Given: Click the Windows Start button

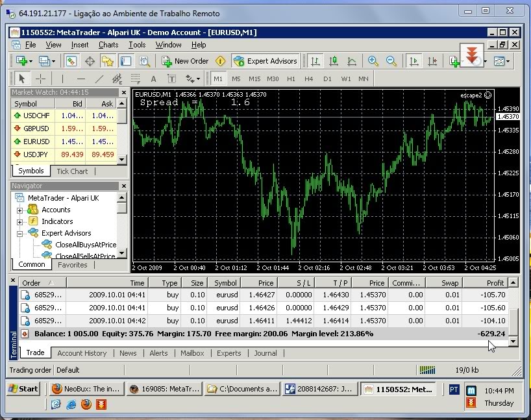Looking at the screenshot, I should click(23, 389).
